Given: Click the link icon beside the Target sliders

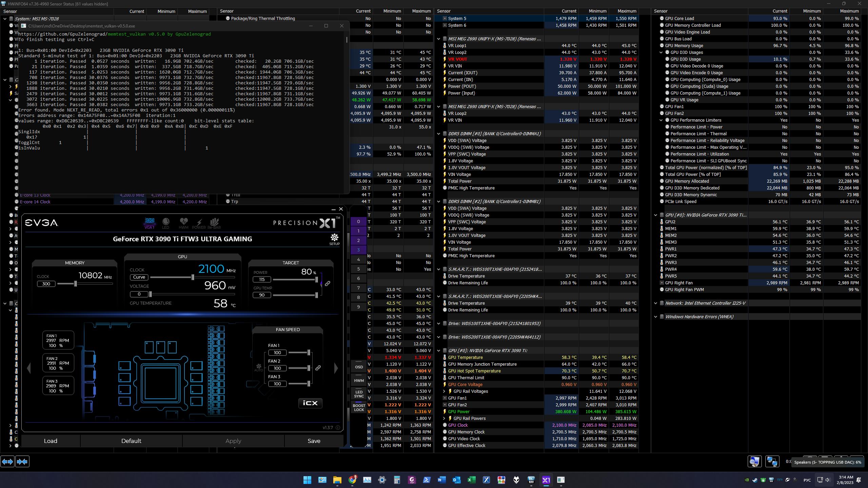Looking at the screenshot, I should [x=328, y=284].
